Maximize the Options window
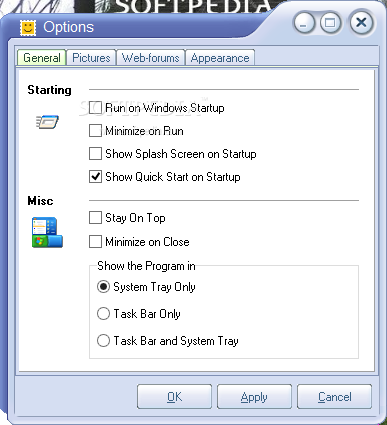This screenshot has height=425, width=387. click(x=330, y=23)
